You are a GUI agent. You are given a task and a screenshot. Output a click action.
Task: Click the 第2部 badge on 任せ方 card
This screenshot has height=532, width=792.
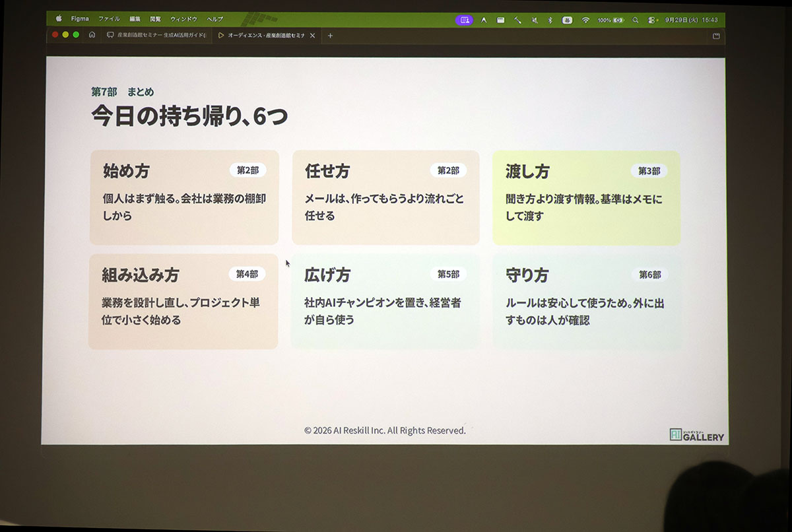tap(448, 170)
